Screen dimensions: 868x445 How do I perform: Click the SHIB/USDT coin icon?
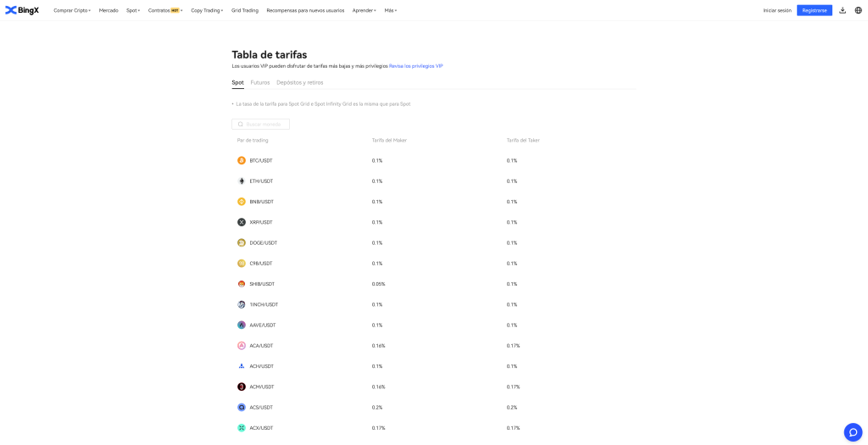242,284
